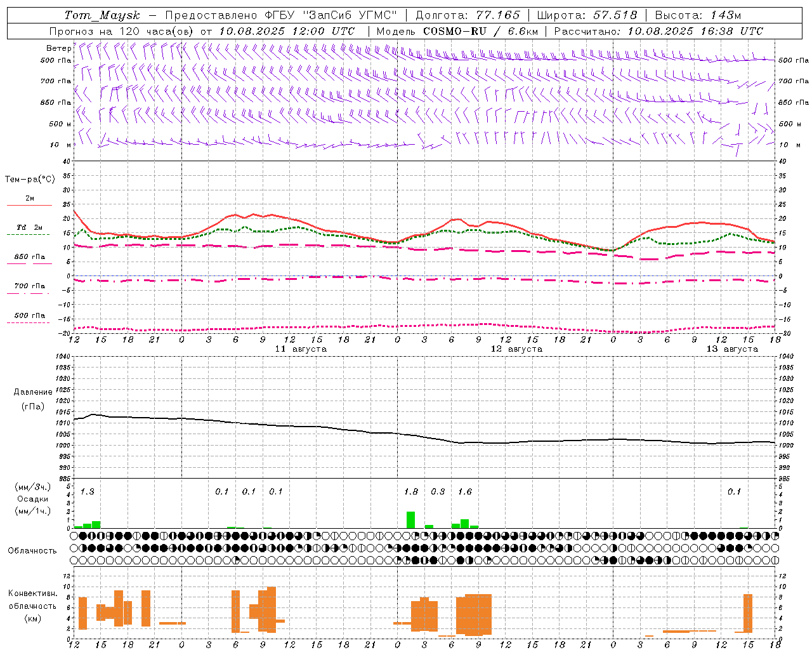Image resolution: width=812 pixels, height=650 pixels.
Task: Select the Прогноз на 120 часа(ов) text
Action: pos(122,31)
